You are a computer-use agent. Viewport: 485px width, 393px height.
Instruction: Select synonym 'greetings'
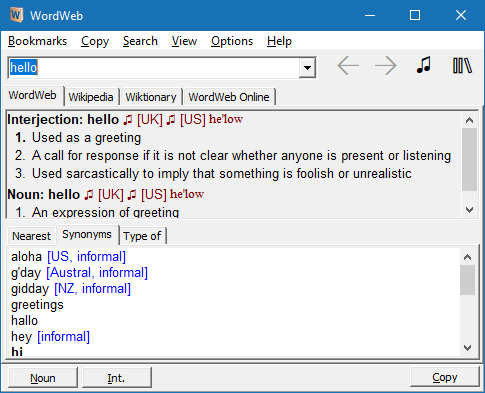(x=37, y=305)
